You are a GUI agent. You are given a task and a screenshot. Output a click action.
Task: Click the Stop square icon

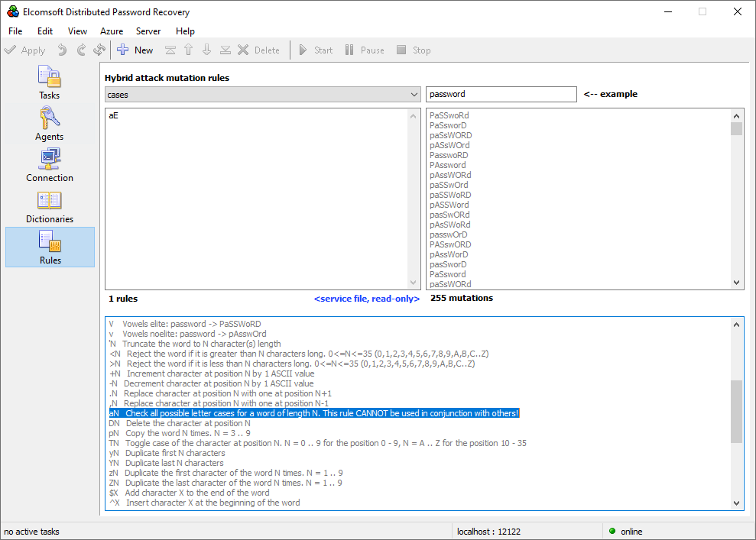click(401, 50)
